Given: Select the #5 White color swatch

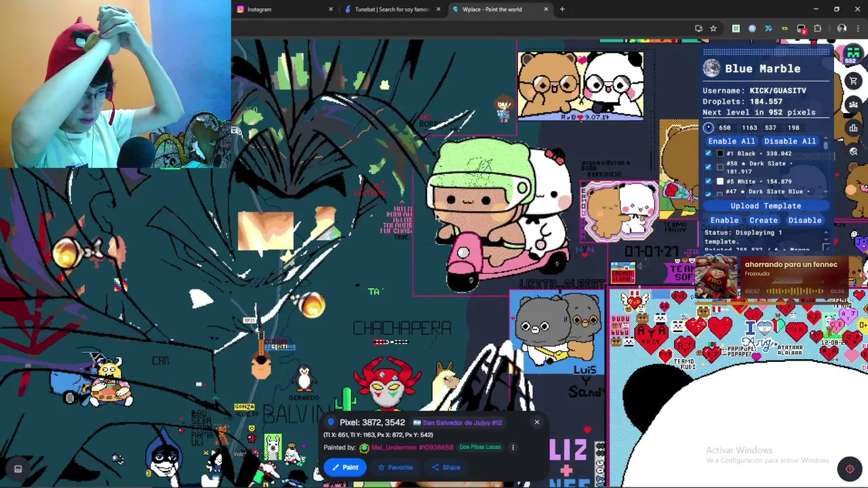Looking at the screenshot, I should pyautogui.click(x=720, y=181).
